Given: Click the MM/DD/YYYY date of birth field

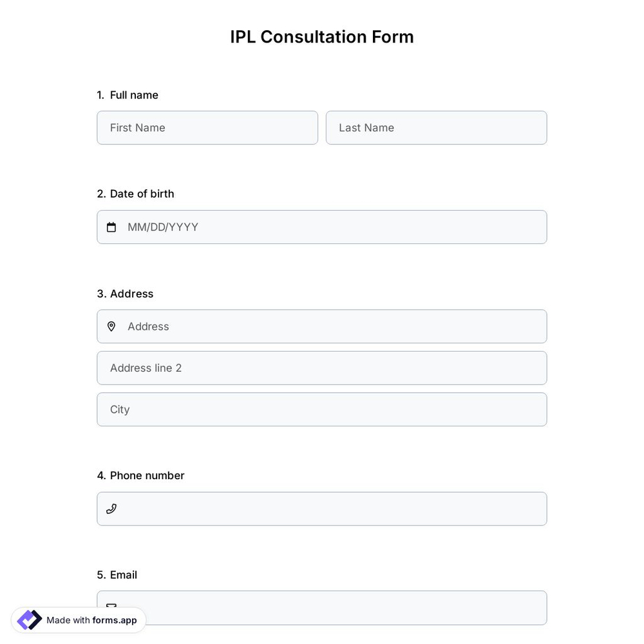Looking at the screenshot, I should (x=322, y=227).
